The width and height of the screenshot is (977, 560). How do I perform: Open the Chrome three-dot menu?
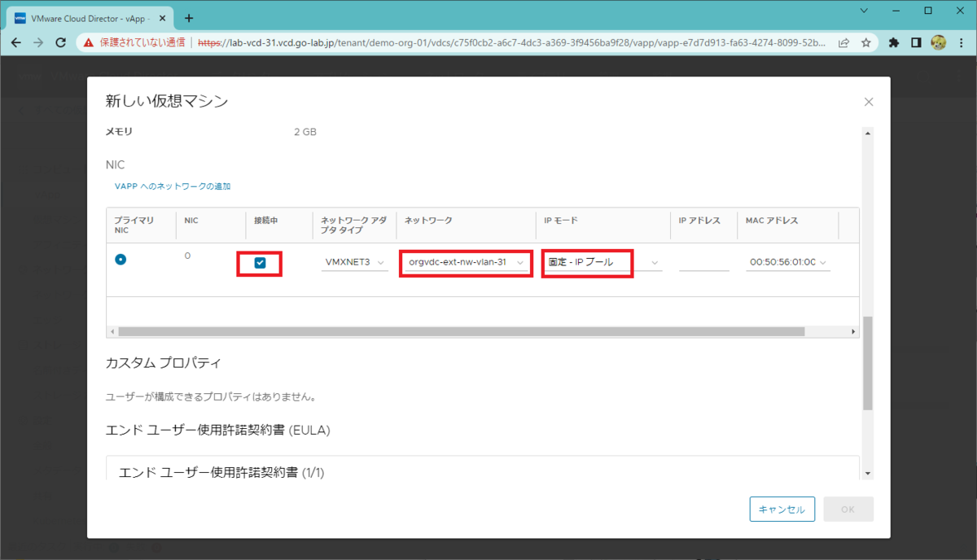[x=961, y=42]
